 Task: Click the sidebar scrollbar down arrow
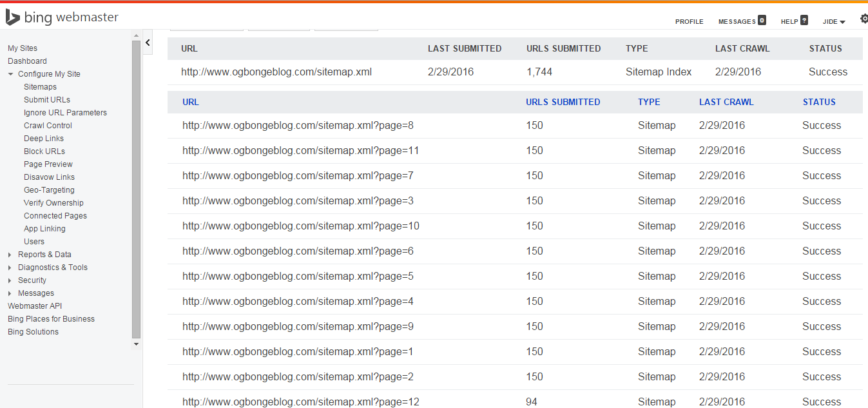136,344
